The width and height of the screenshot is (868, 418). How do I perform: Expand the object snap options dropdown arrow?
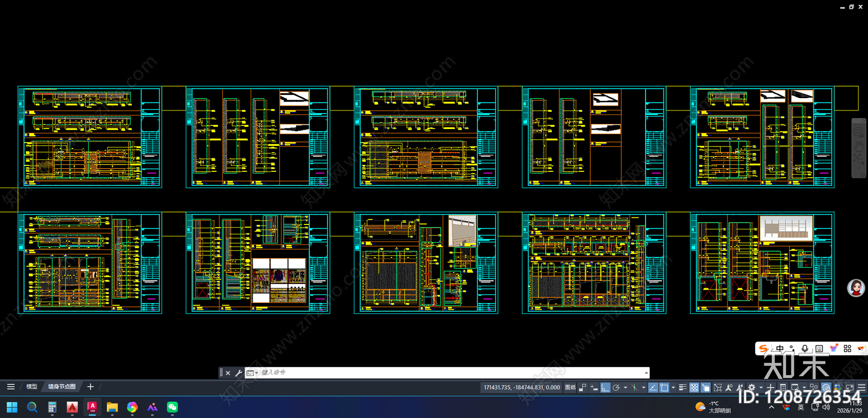pos(673,388)
